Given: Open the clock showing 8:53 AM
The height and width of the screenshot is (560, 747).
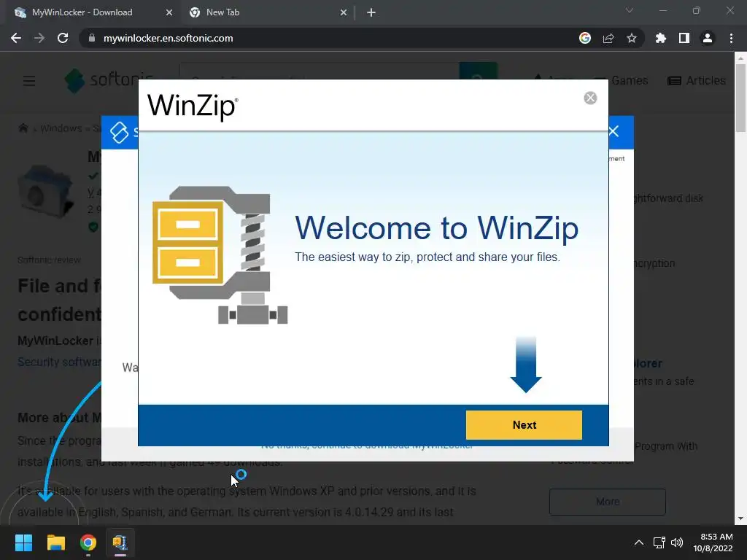Looking at the screenshot, I should tap(713, 542).
